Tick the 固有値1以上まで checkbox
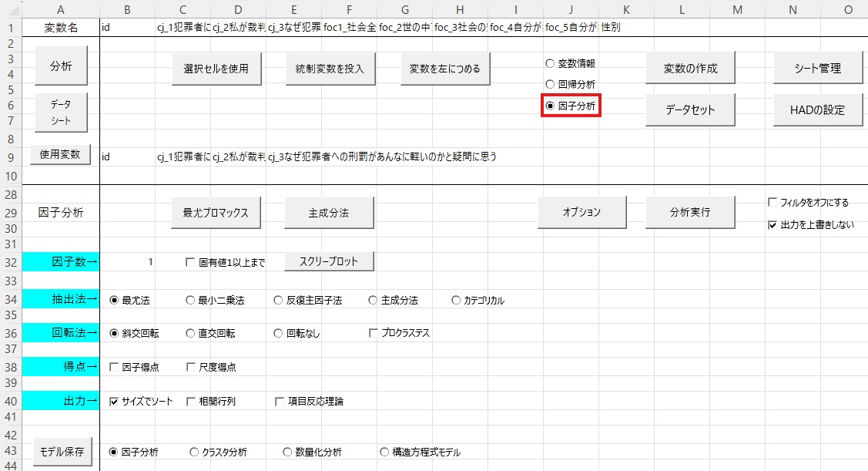 191,262
